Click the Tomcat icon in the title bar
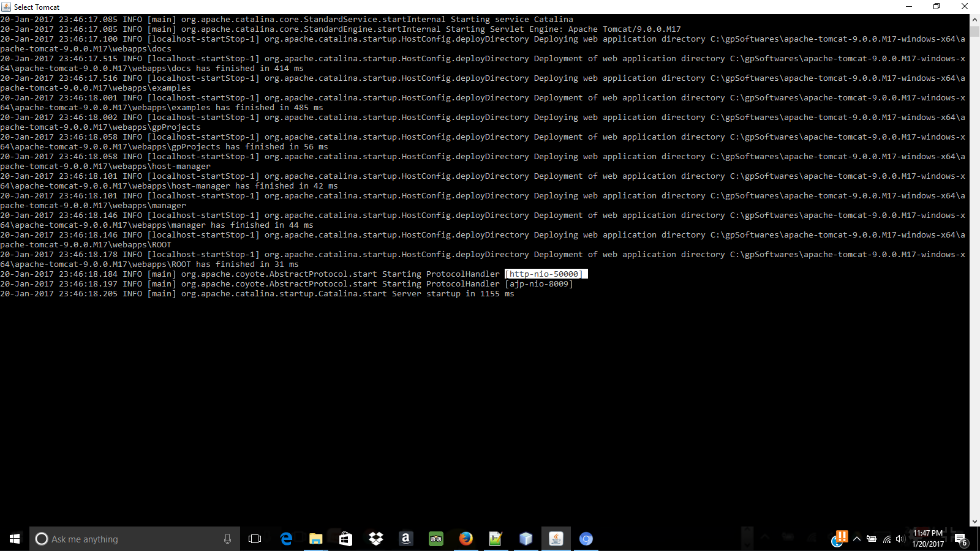Image resolution: width=980 pixels, height=551 pixels. pos(6,7)
